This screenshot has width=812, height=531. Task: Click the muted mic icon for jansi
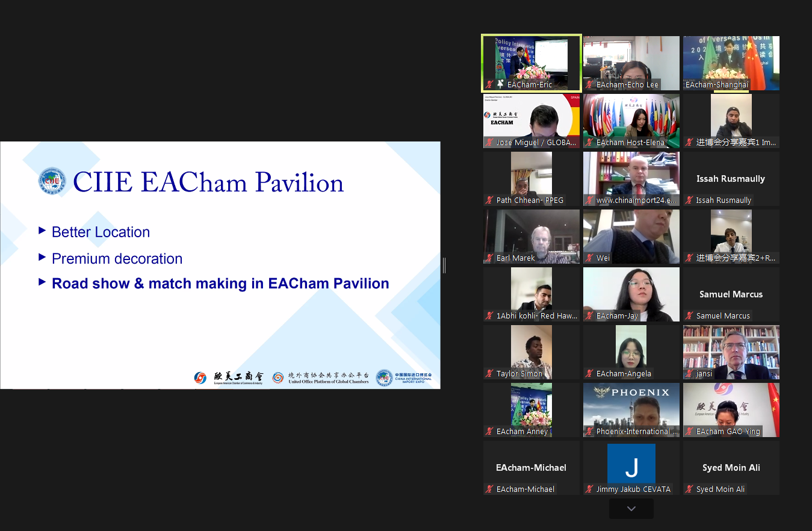click(x=690, y=374)
